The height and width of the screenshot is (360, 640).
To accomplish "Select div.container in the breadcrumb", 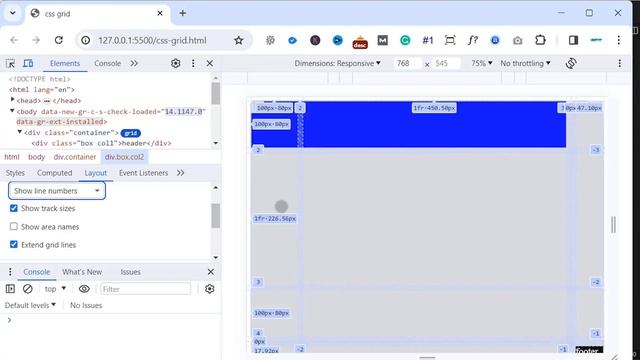I will coord(75,157).
